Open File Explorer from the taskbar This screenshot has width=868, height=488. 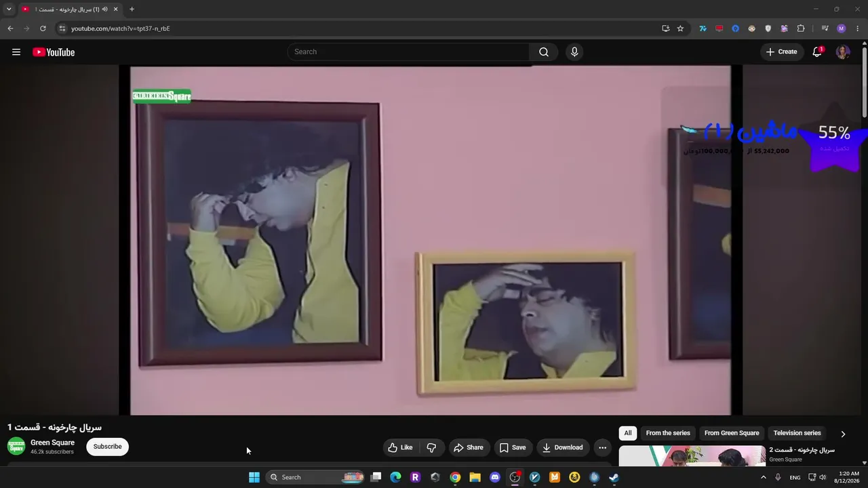[475, 477]
